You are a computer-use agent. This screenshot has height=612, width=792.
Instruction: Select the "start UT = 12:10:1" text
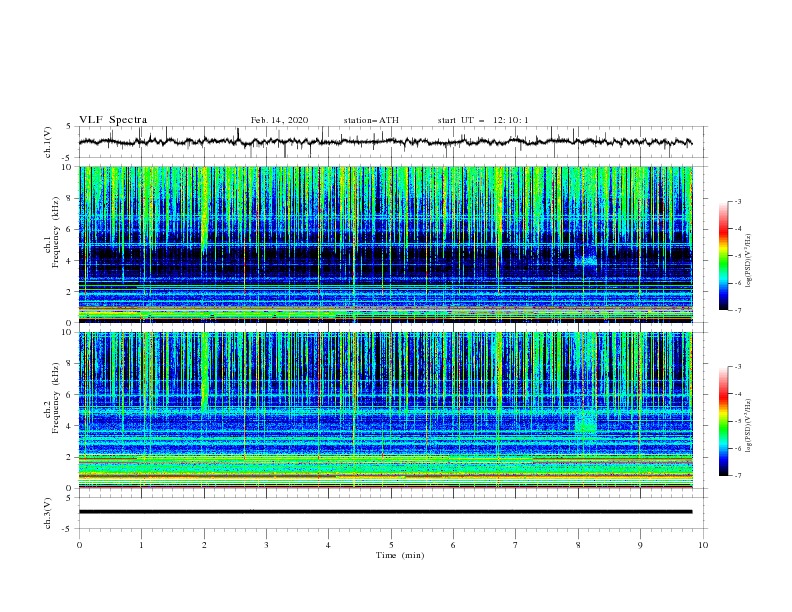coord(483,120)
